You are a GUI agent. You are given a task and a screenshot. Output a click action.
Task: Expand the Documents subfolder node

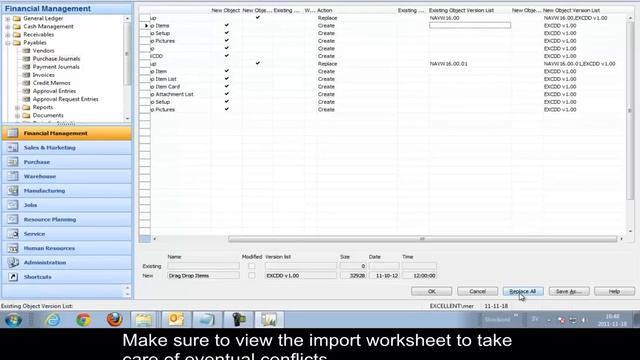tap(17, 116)
